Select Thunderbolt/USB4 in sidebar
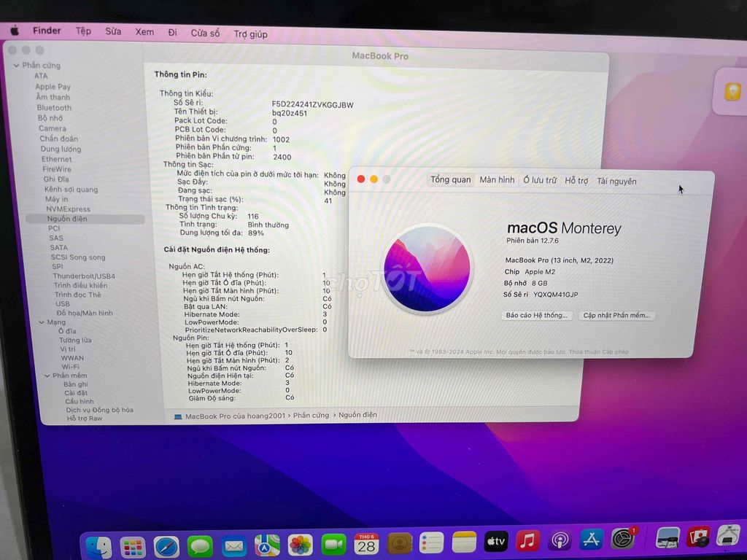 [x=84, y=276]
